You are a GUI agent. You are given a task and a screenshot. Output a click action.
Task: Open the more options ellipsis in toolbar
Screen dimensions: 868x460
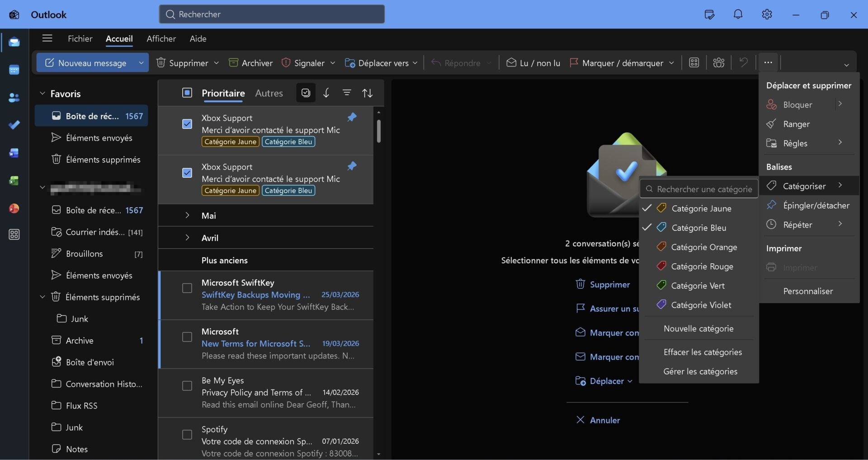click(x=768, y=62)
